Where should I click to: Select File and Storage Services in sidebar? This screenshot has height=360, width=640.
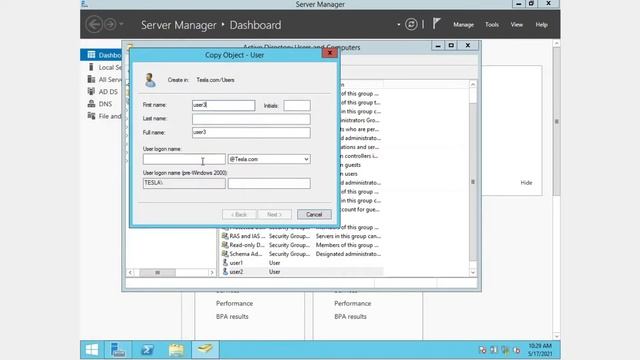click(x=101, y=116)
